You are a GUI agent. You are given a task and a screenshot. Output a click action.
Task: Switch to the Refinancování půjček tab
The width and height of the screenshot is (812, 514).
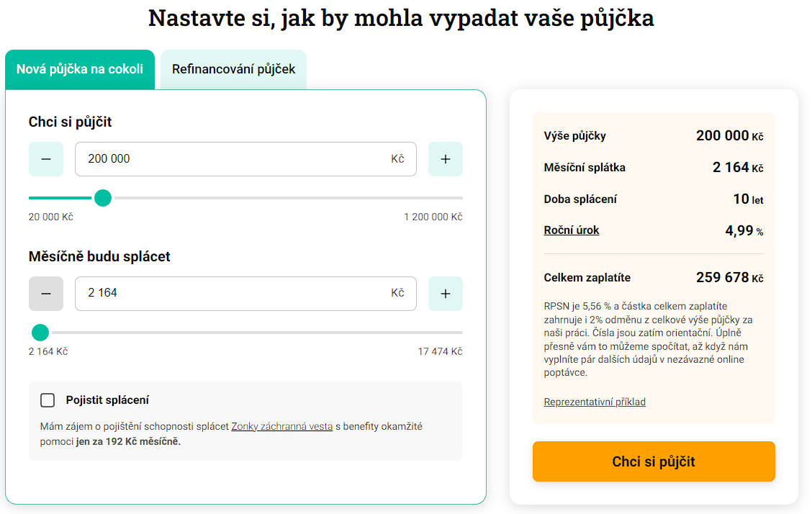(233, 69)
